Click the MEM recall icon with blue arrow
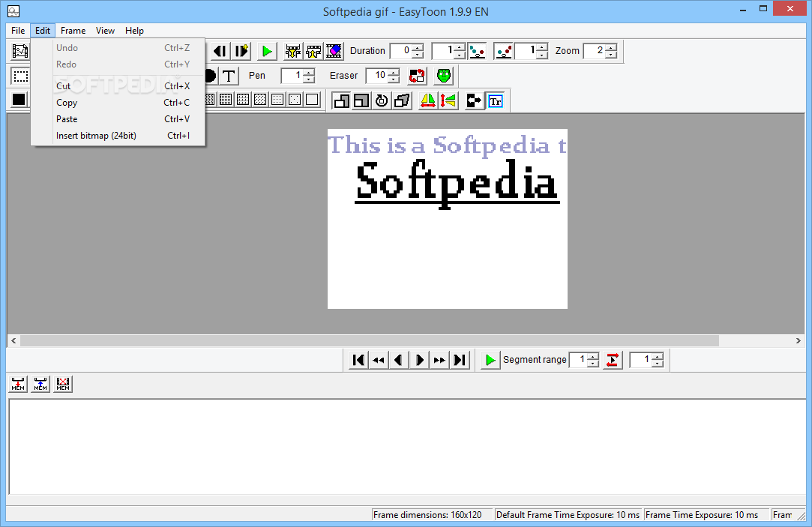Image resolution: width=812 pixels, height=527 pixels. [x=40, y=384]
